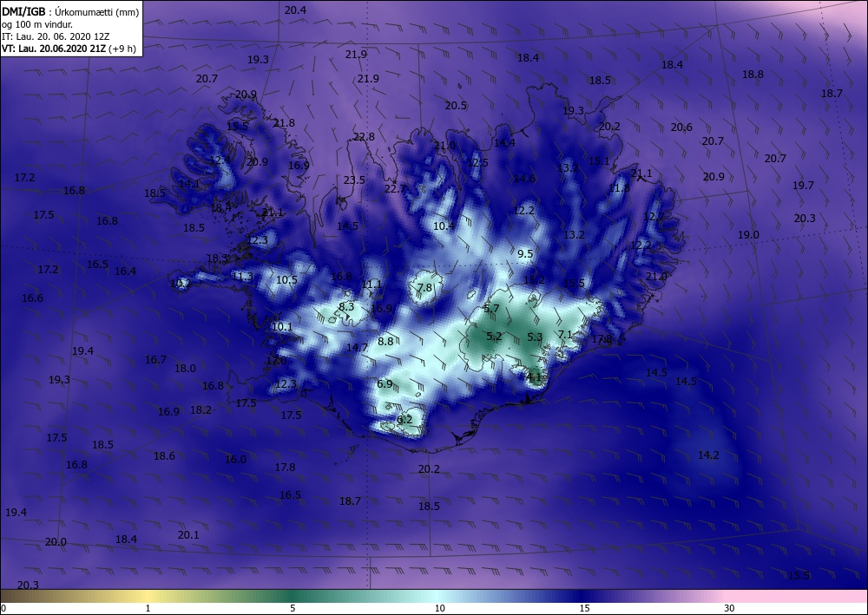
Task: Click the map value 10.5
Action: pos(286,280)
